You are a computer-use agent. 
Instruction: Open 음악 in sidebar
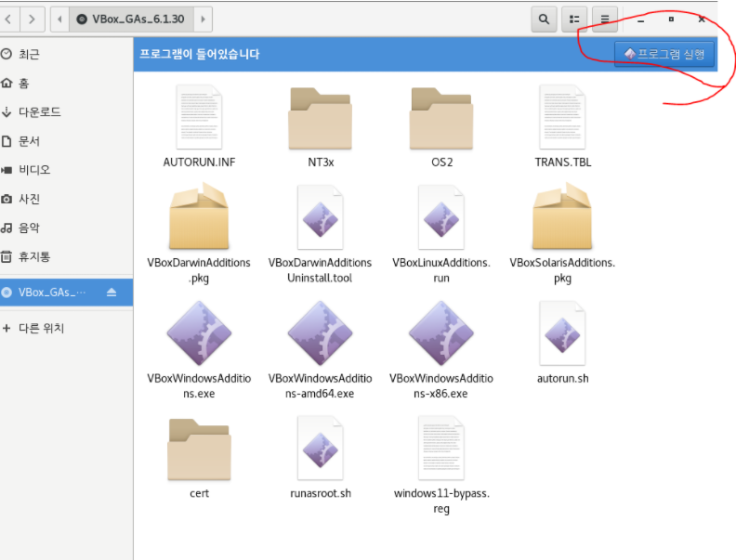66,228
